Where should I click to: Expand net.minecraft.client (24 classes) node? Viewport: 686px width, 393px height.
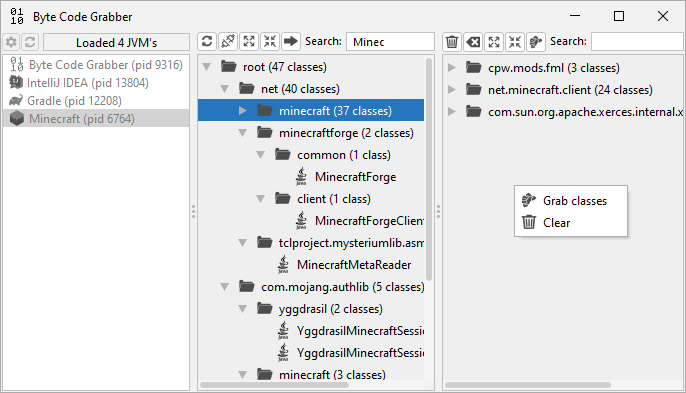click(x=452, y=90)
